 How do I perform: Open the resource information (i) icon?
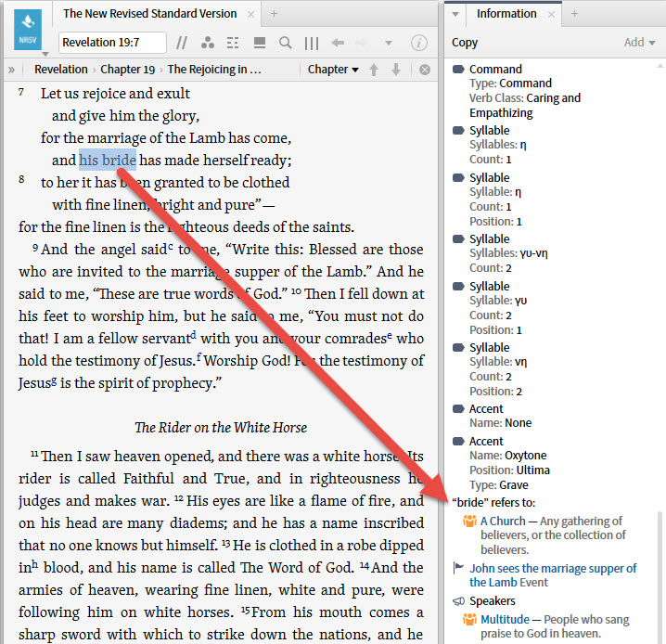[418, 43]
